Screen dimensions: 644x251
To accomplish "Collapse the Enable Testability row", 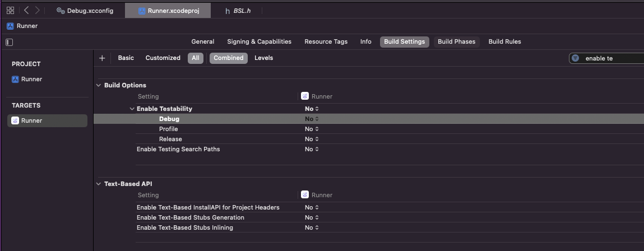I will [x=132, y=109].
